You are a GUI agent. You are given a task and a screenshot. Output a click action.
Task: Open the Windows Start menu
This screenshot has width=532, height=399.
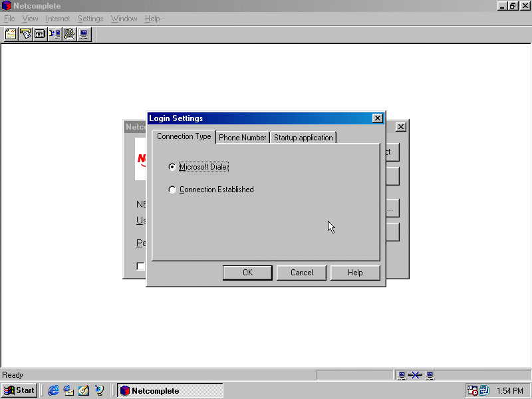tap(19, 390)
